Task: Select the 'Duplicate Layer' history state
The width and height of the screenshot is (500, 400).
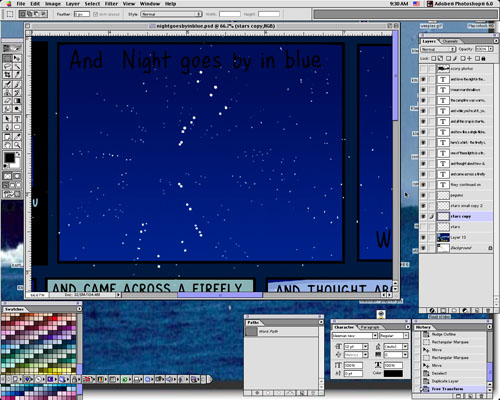Action: (452, 381)
